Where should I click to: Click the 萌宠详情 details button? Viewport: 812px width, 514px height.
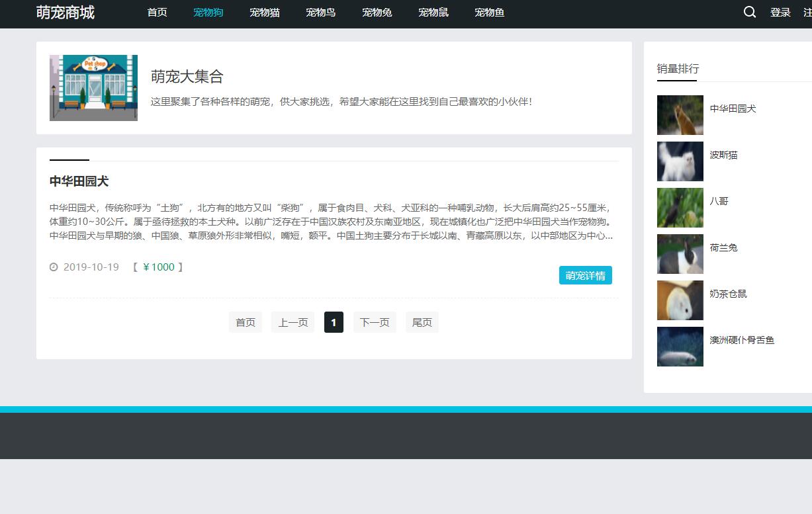[x=585, y=275]
